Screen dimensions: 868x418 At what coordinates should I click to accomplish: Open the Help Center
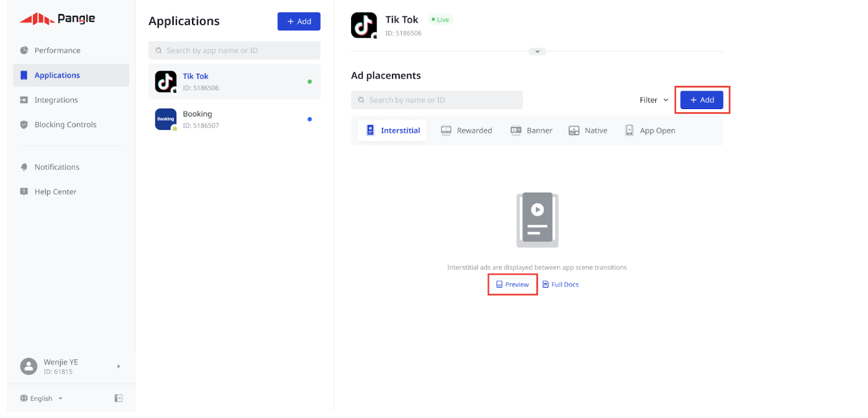click(x=55, y=191)
